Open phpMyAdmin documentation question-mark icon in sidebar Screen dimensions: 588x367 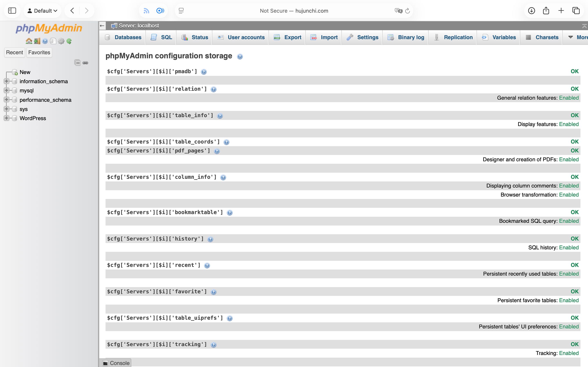(x=45, y=41)
